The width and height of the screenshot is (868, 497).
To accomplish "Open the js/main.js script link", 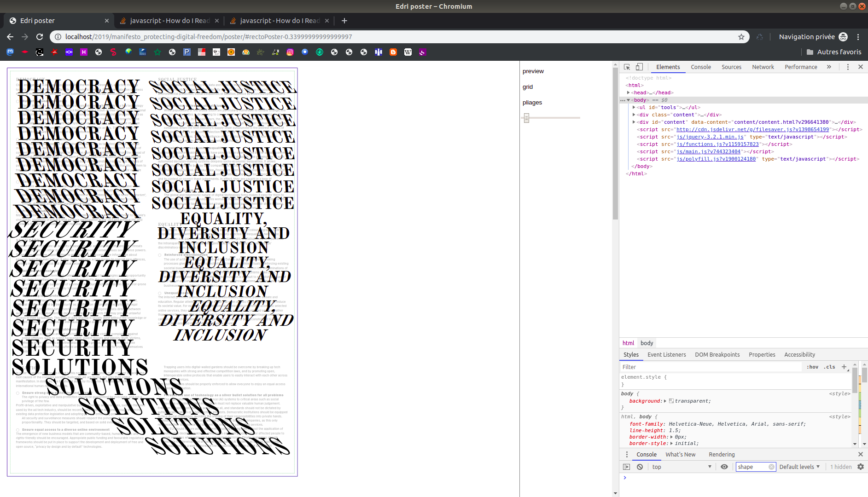I will (x=708, y=151).
